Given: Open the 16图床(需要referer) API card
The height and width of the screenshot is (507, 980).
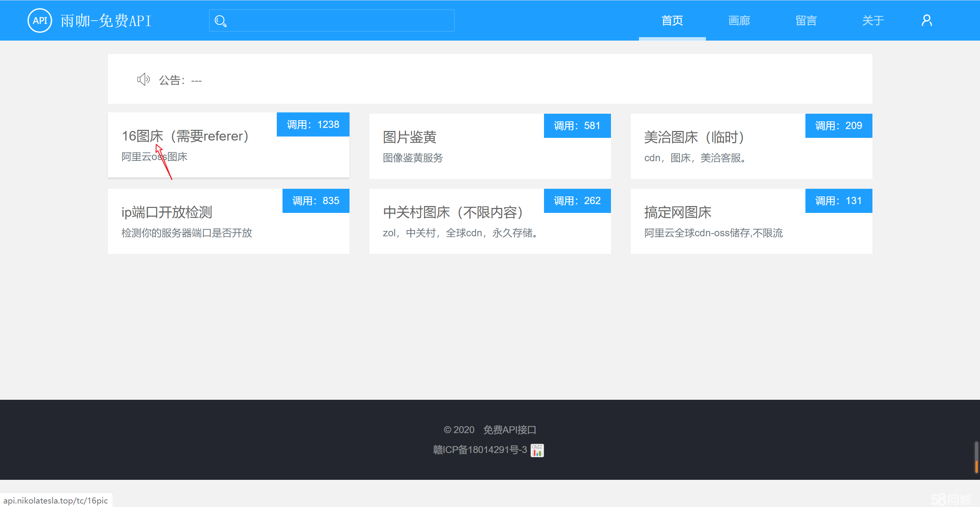Looking at the screenshot, I should (x=185, y=136).
